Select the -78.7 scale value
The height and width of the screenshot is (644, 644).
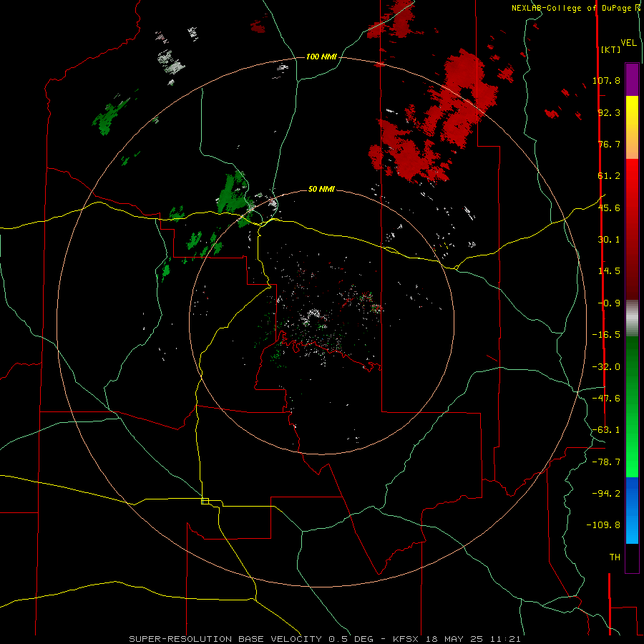click(606, 462)
